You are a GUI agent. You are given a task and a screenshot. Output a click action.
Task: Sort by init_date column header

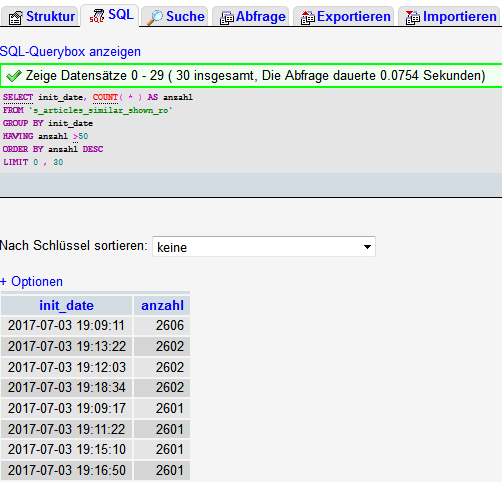66,305
